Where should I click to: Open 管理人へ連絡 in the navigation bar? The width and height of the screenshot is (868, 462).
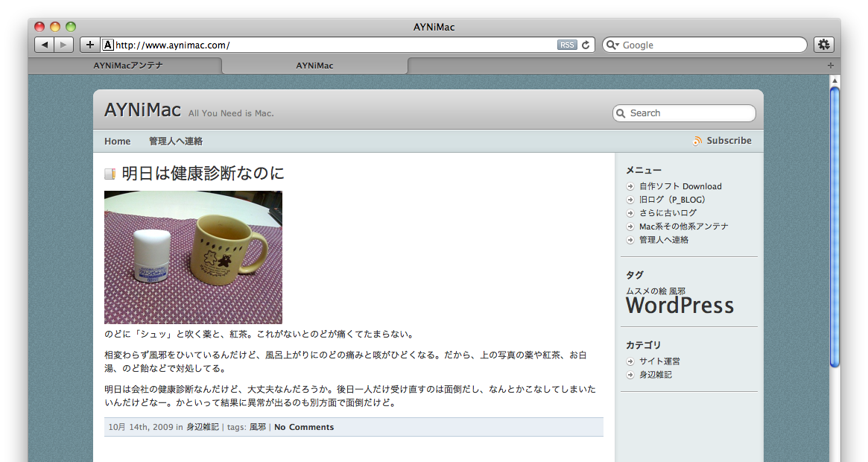tap(176, 142)
